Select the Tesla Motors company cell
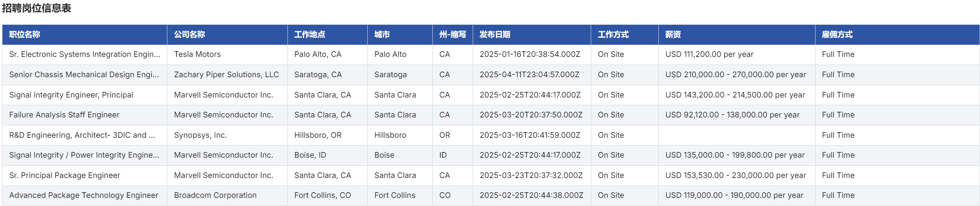980x206 pixels. coord(197,54)
